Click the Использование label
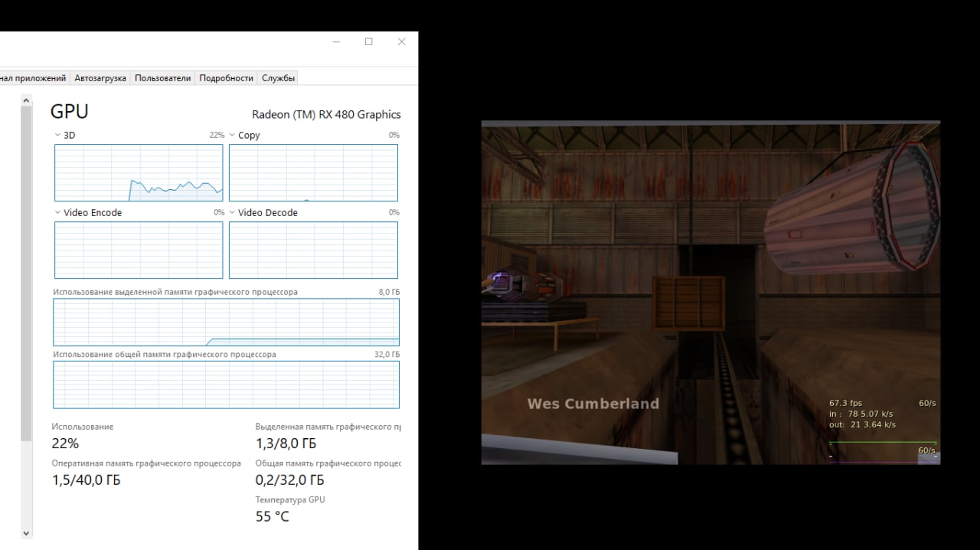 pos(83,427)
